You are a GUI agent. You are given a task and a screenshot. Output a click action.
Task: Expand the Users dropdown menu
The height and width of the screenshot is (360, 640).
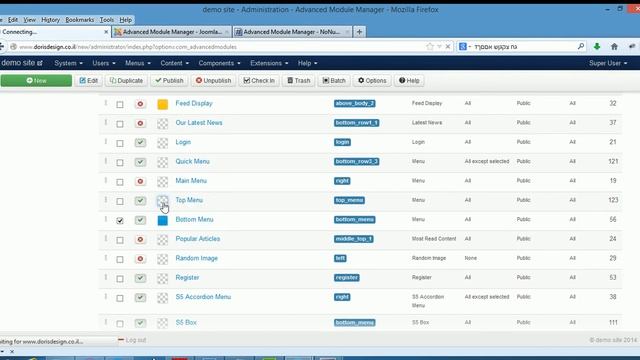tap(104, 63)
